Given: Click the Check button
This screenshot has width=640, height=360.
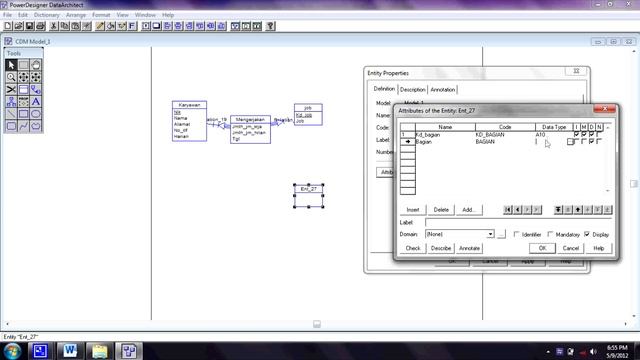Looking at the screenshot, I should [413, 248].
